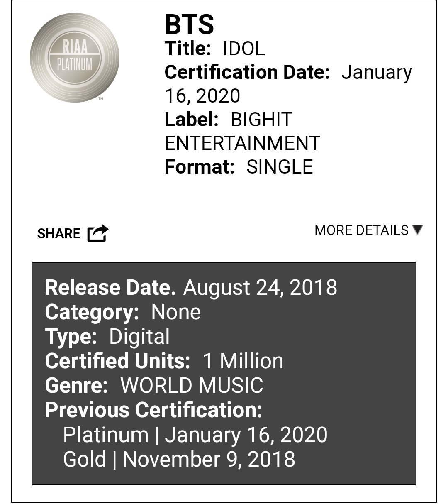
Task: Click the BTS artist name heading
Action: coord(189,24)
